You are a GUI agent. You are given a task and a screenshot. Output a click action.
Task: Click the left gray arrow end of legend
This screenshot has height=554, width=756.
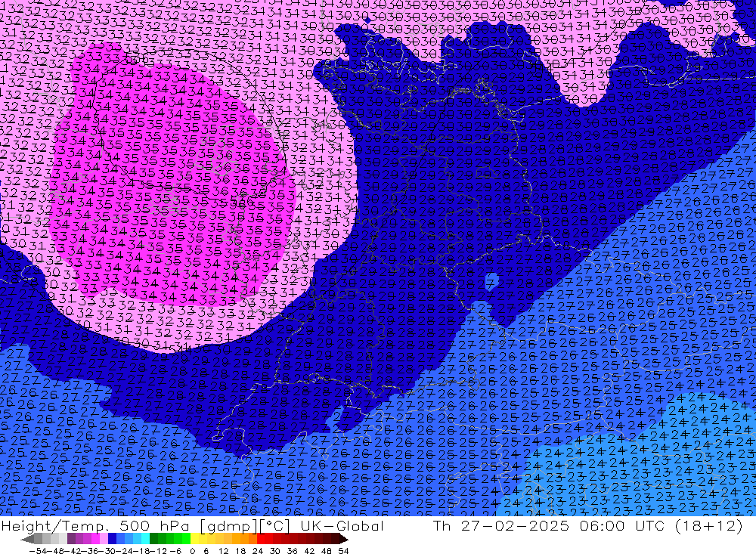[x=27, y=539]
